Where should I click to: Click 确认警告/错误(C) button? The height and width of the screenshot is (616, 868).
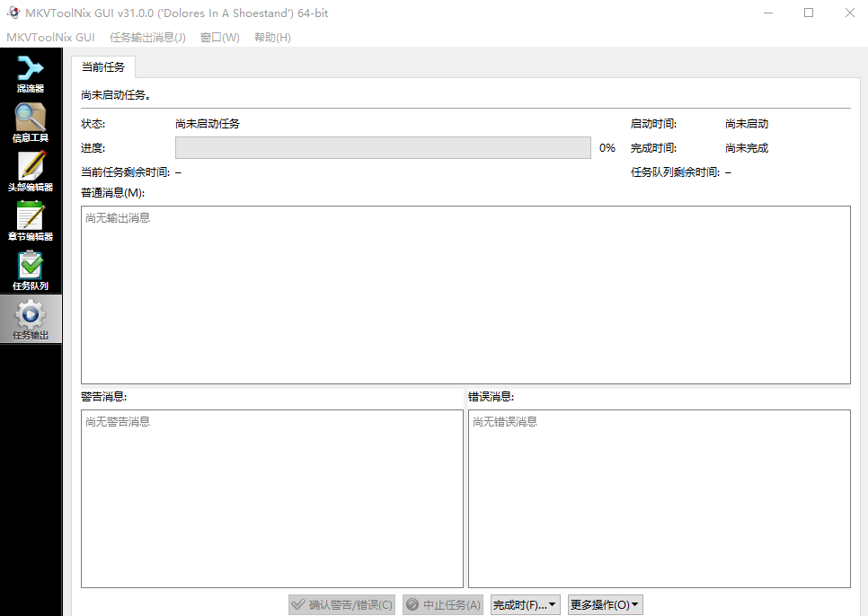[x=342, y=604]
